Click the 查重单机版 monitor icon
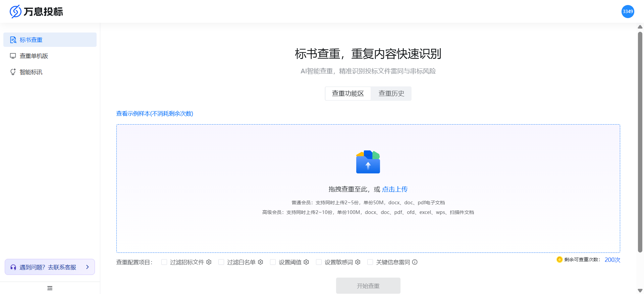Screen dimensions: 644x294 point(13,56)
